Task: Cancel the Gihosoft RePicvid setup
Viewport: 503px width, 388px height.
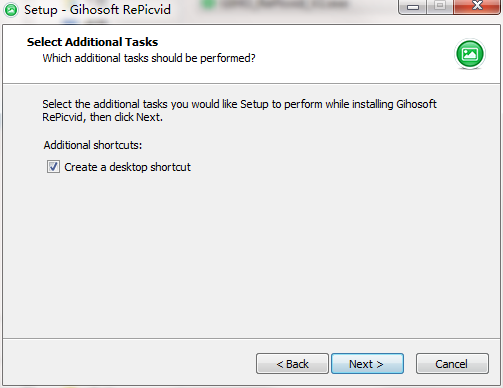Action: [452, 364]
